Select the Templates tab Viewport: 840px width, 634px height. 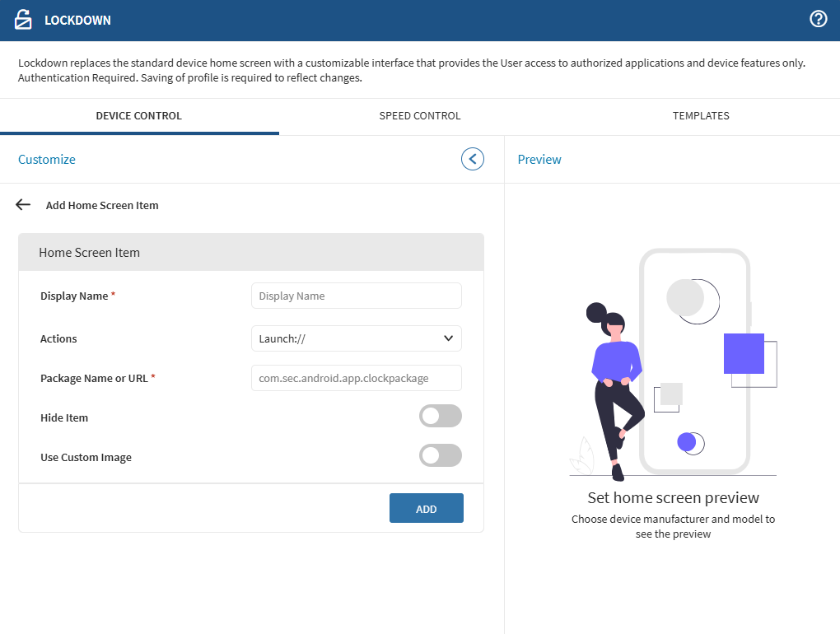point(701,116)
